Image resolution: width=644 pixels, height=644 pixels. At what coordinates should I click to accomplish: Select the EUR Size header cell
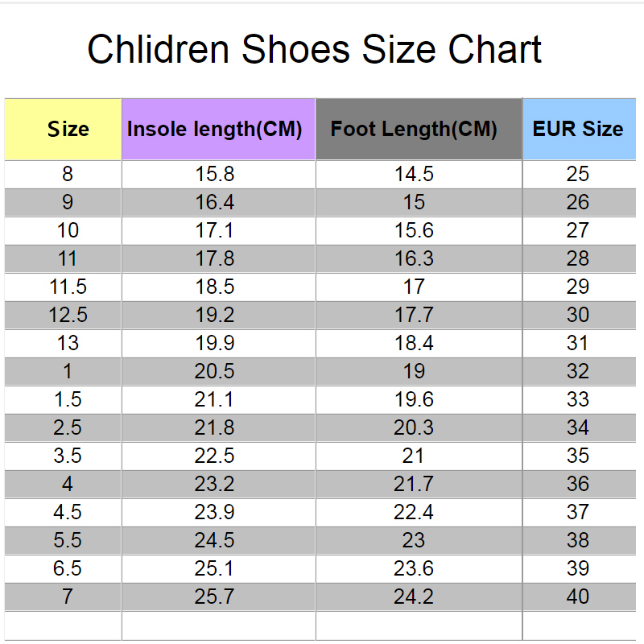click(x=580, y=129)
